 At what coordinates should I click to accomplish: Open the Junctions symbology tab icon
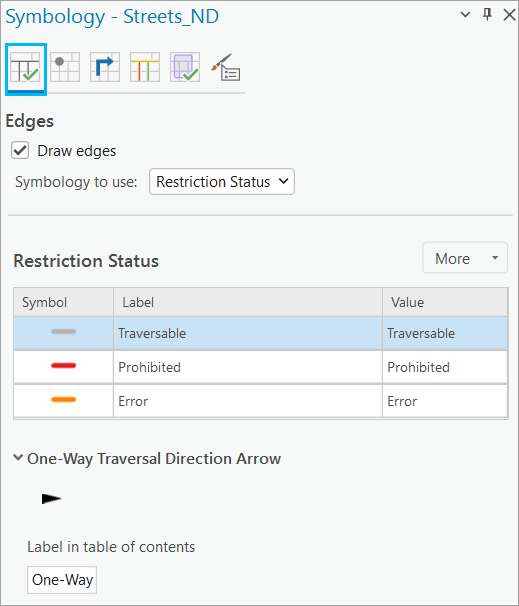tap(65, 67)
